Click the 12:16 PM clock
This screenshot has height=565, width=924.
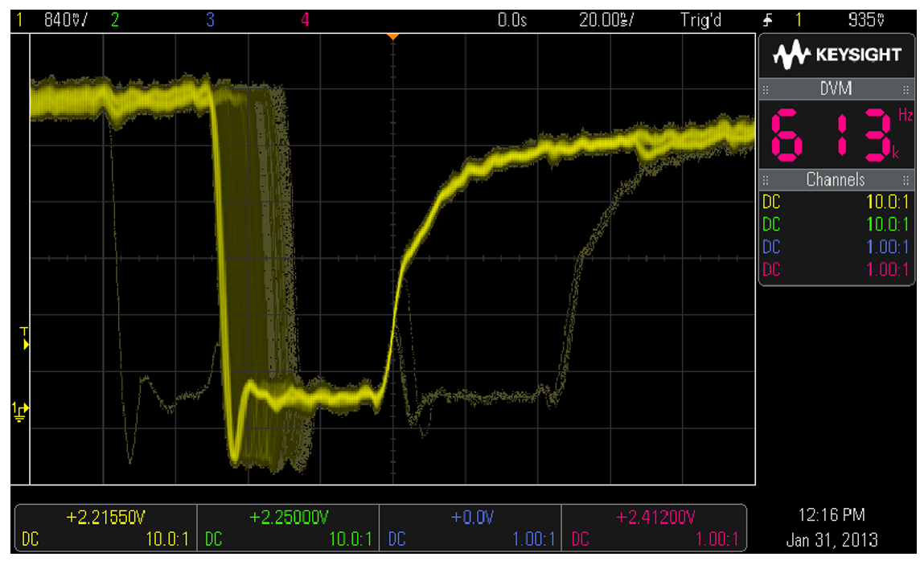tap(832, 515)
